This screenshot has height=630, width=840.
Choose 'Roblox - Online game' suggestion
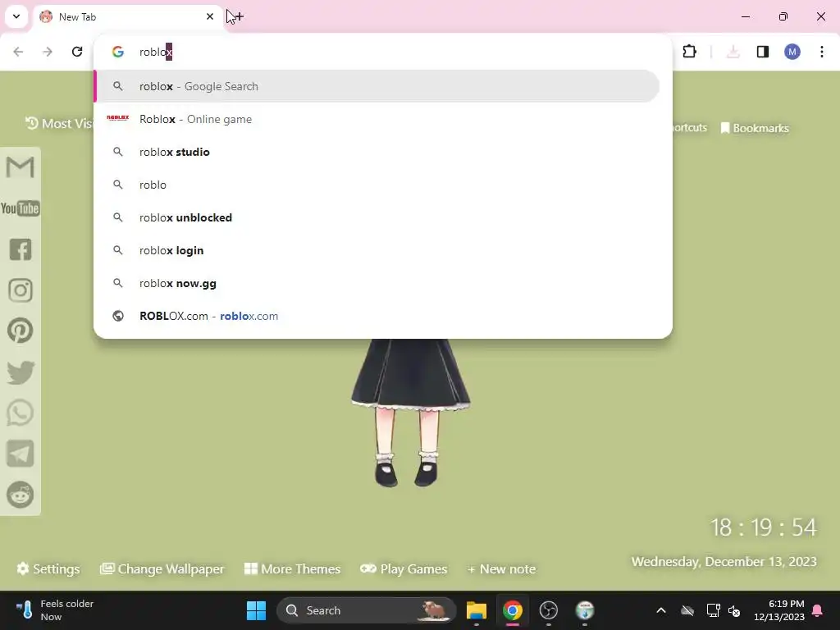[377, 119]
